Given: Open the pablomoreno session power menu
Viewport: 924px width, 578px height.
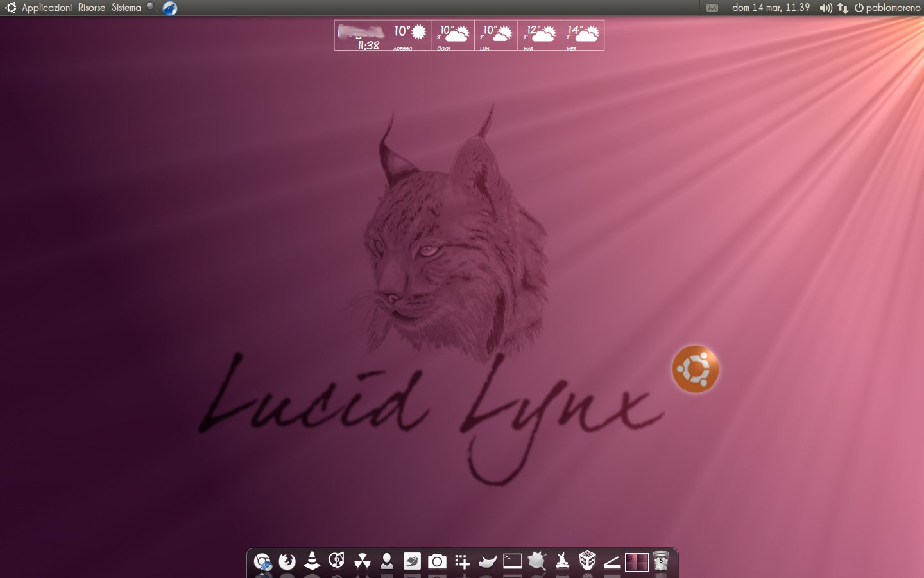Looking at the screenshot, I should 887,8.
